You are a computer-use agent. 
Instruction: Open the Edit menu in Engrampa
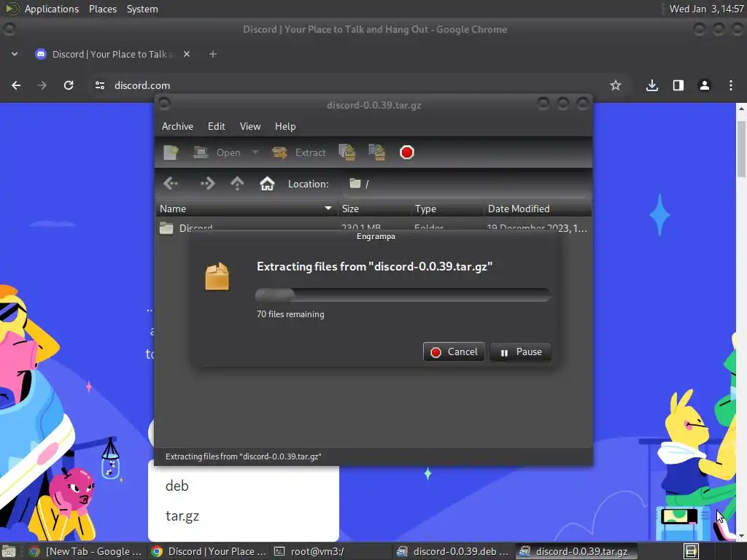click(x=216, y=126)
